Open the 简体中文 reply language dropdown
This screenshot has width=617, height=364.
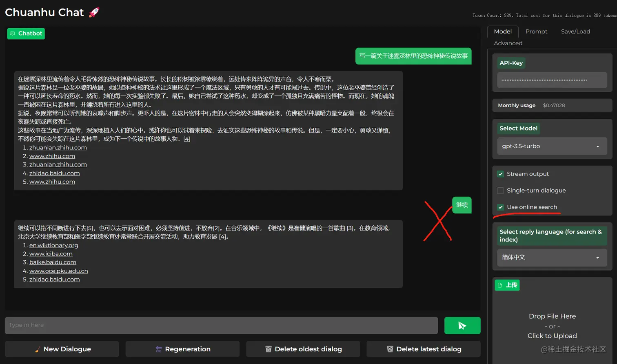(x=552, y=257)
